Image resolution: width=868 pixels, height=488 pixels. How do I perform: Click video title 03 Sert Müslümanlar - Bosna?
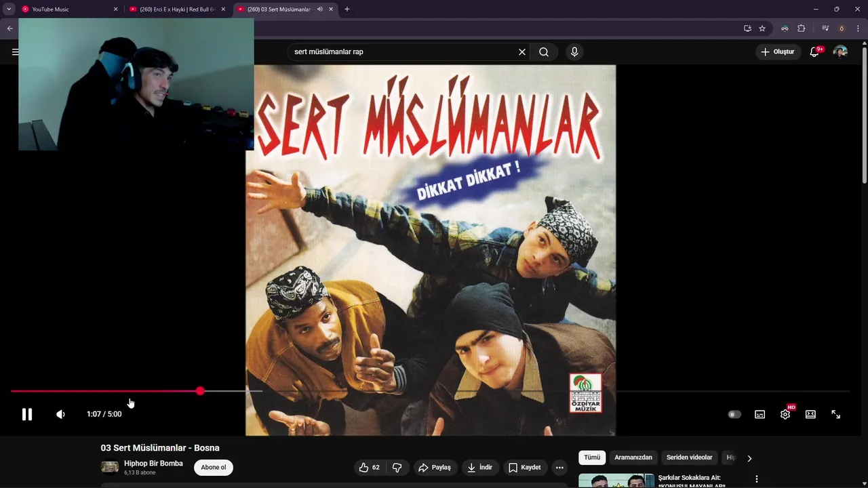160,448
